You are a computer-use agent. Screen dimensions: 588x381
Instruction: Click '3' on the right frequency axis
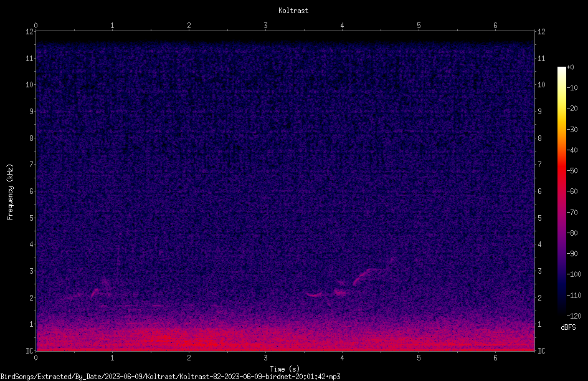click(x=539, y=271)
